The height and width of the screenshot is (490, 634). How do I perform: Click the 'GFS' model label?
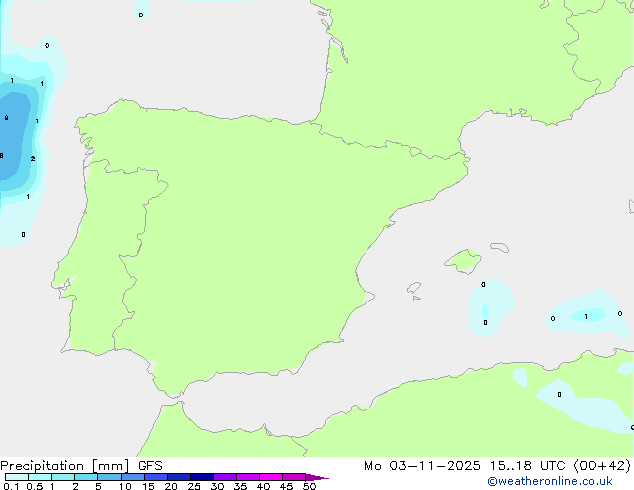point(150,466)
